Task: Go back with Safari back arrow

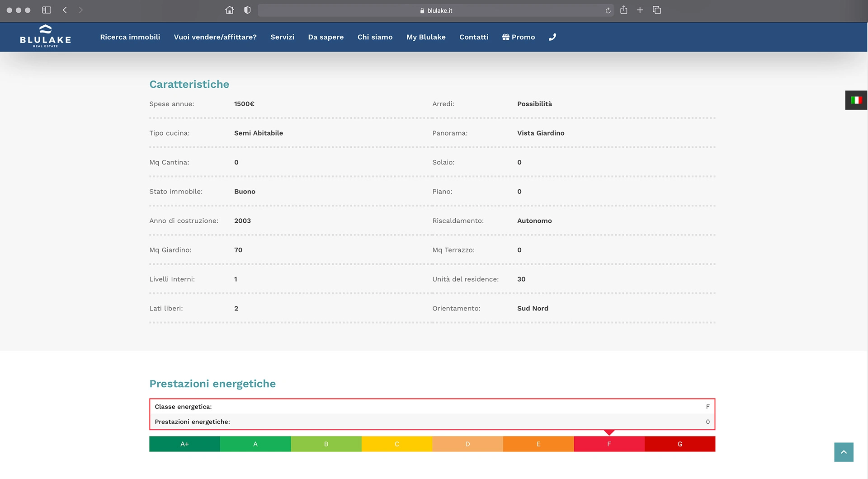Action: 65,10
